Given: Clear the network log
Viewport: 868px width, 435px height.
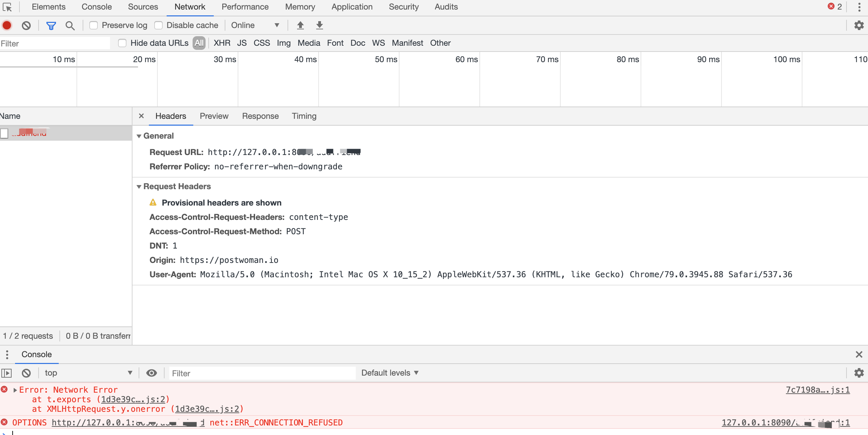Looking at the screenshot, I should pos(26,25).
